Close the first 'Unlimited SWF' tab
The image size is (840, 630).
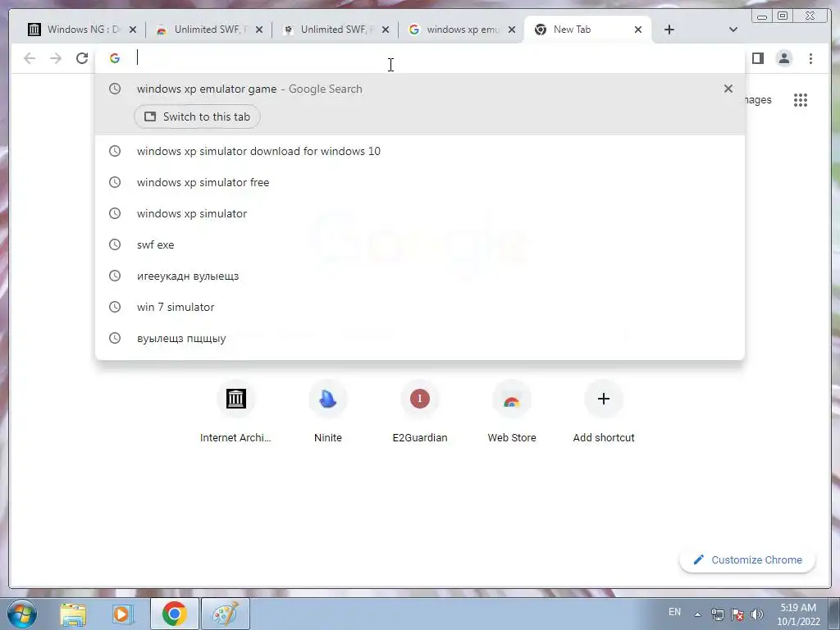pyautogui.click(x=259, y=30)
